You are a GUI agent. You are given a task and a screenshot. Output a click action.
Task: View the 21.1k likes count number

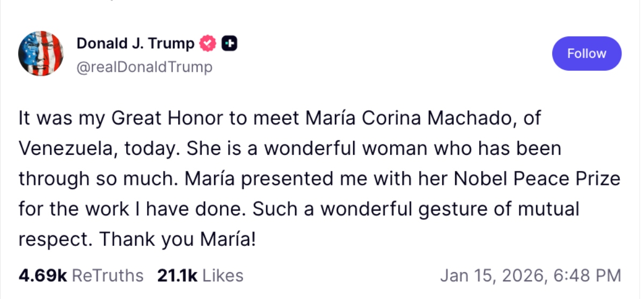tap(177, 276)
